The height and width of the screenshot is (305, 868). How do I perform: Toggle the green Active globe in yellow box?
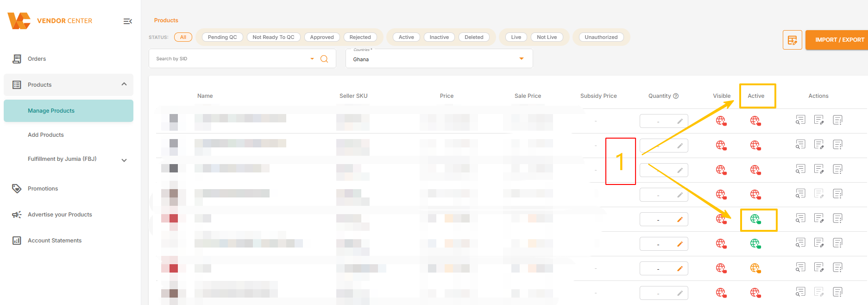click(x=755, y=219)
